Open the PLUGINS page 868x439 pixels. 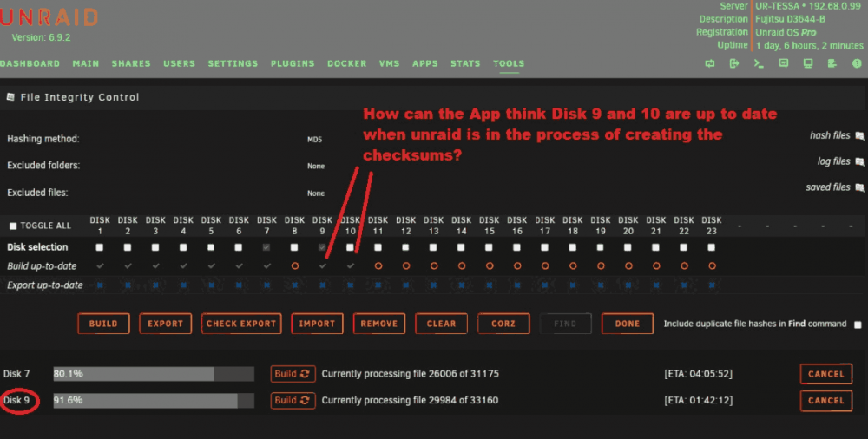click(293, 63)
